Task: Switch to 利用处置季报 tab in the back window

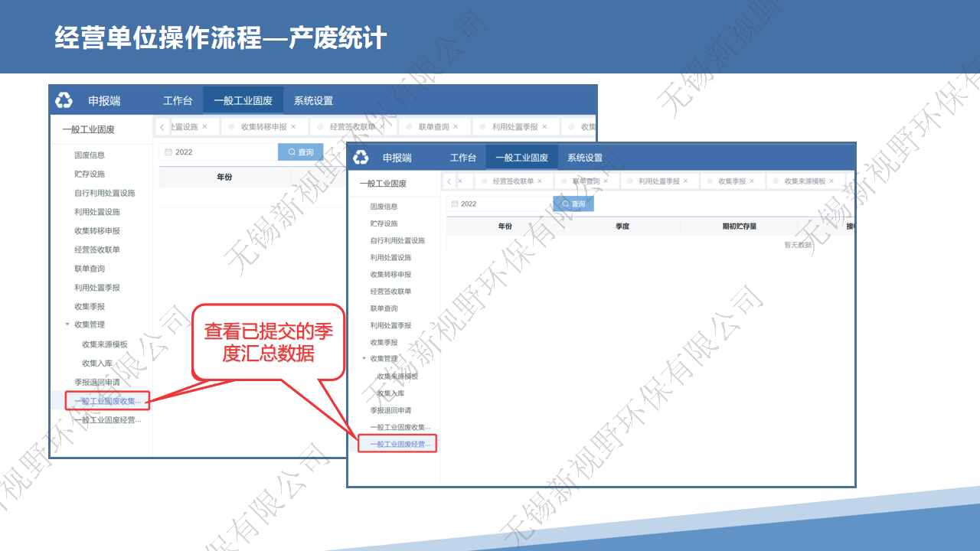Action: tap(514, 127)
